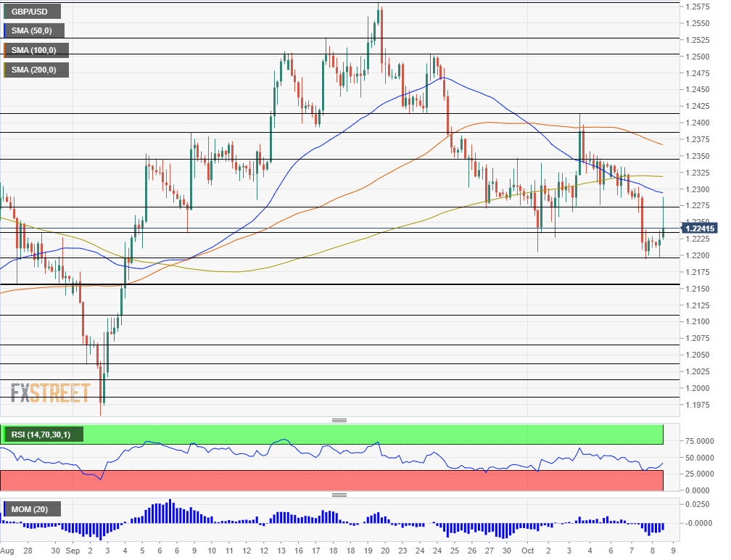The height and width of the screenshot is (560, 731).
Task: Click the FXStreet watermark logo
Action: pyautogui.click(x=51, y=393)
